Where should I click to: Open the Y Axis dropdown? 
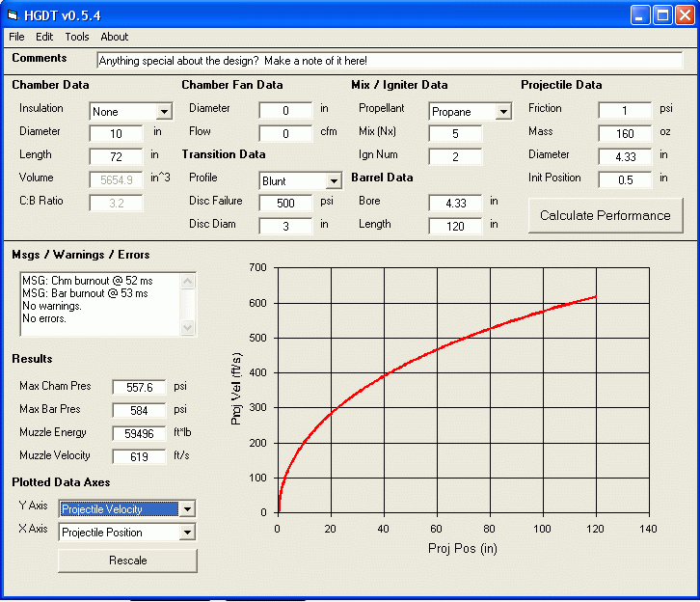(x=187, y=509)
